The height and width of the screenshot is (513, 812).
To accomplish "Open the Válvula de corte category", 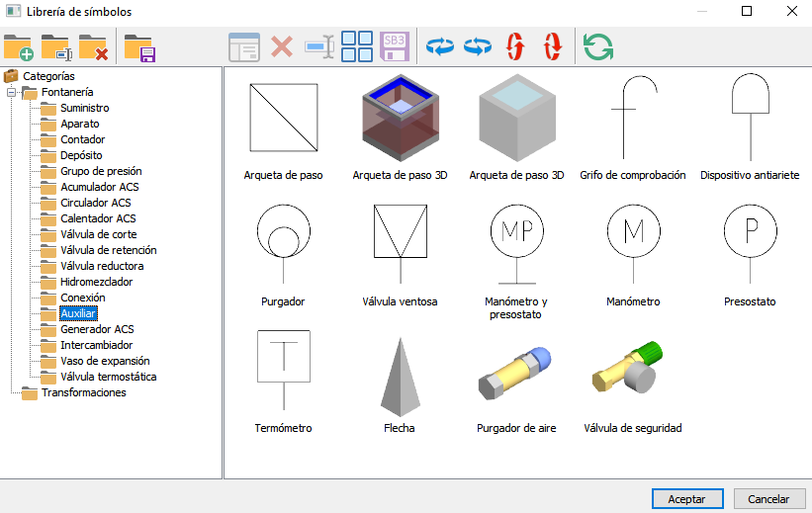I will click(x=99, y=234).
